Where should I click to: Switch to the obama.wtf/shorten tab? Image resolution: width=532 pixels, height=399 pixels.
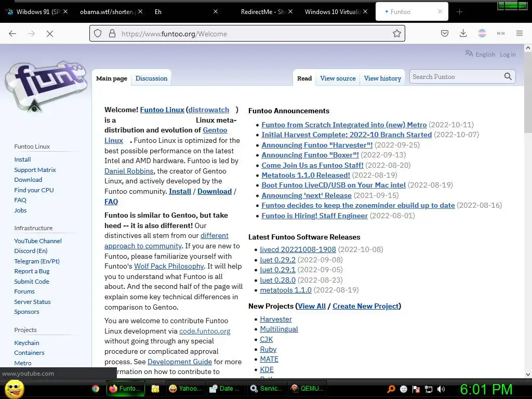(111, 12)
